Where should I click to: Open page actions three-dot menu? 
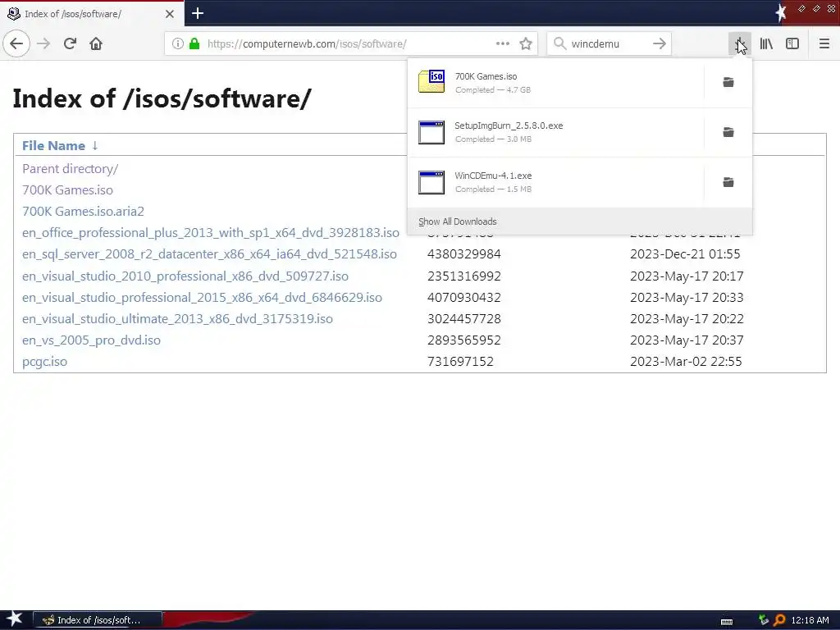(x=503, y=43)
